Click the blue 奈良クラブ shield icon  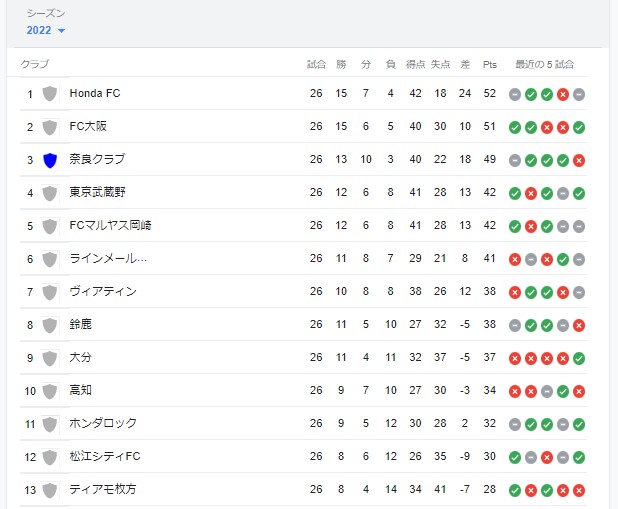50,160
